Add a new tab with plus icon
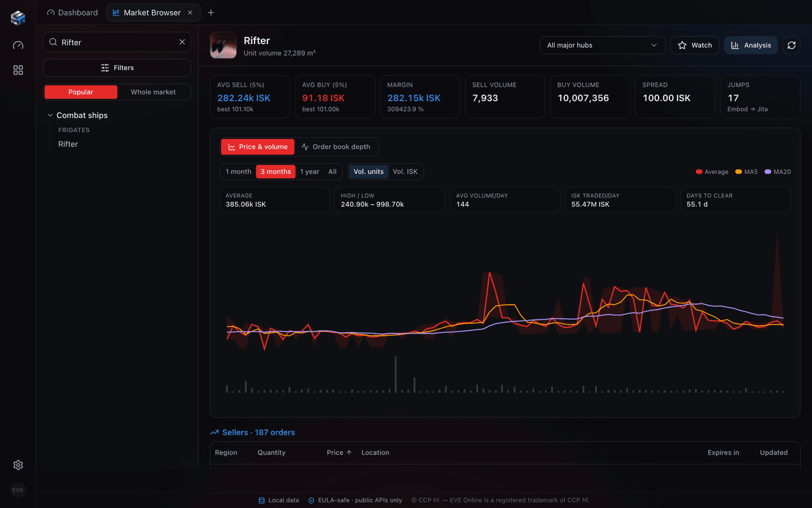 pyautogui.click(x=211, y=13)
